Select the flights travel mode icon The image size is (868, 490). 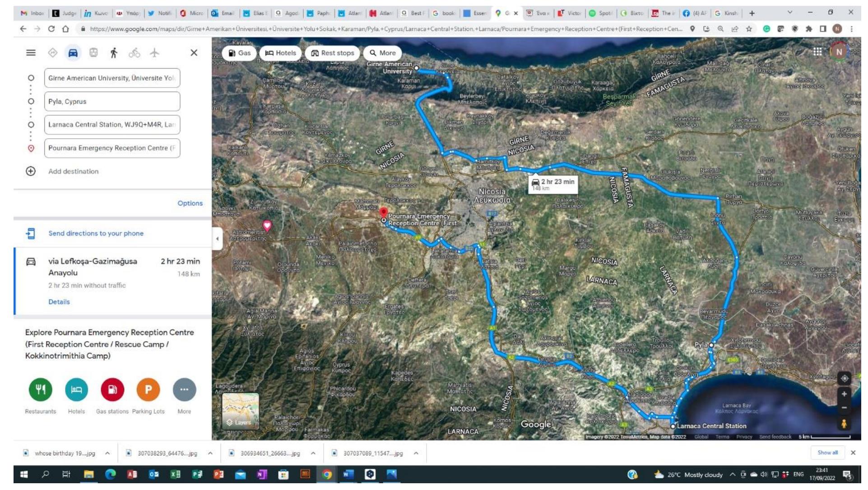point(154,53)
